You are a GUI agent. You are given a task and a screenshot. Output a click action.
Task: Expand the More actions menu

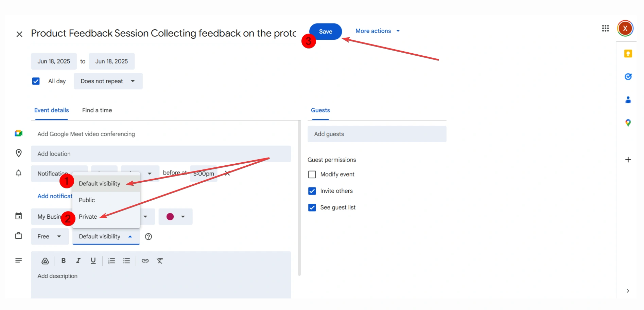pyautogui.click(x=377, y=31)
